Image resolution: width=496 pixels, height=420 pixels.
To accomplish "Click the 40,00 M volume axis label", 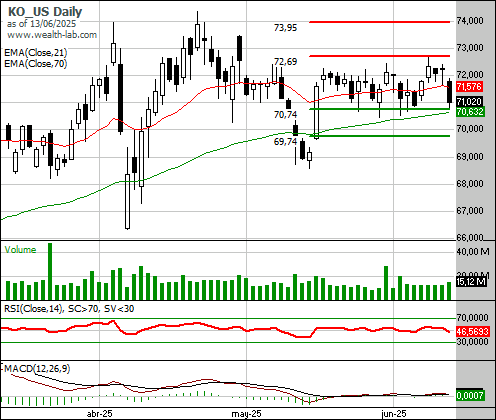I will pyautogui.click(x=473, y=252).
